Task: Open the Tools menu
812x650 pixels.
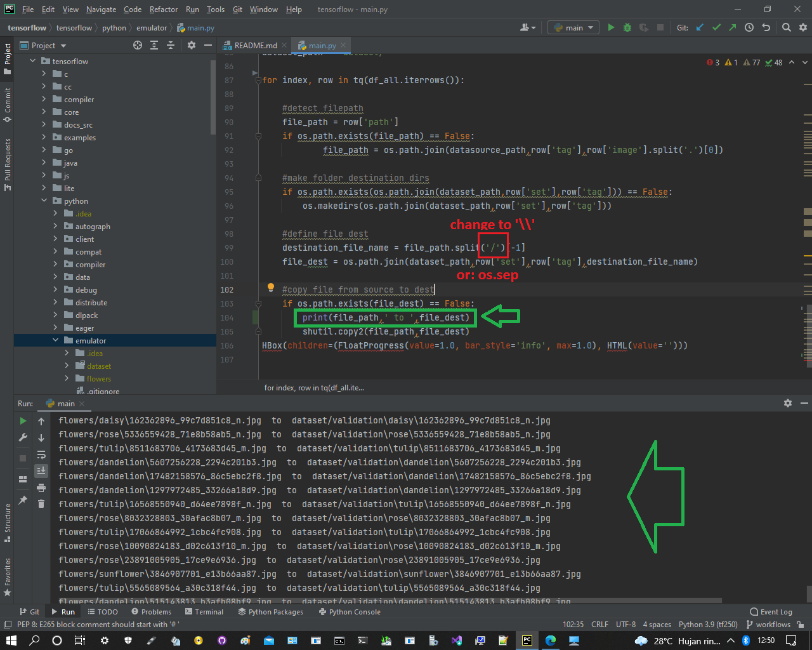Action: [216, 10]
